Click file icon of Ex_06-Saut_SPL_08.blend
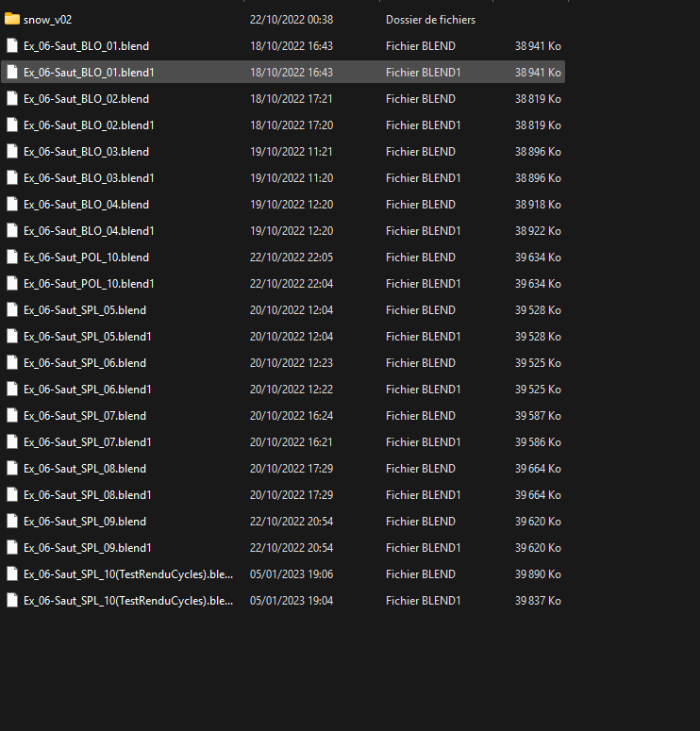Screen dimensions: 700x731 [12, 469]
